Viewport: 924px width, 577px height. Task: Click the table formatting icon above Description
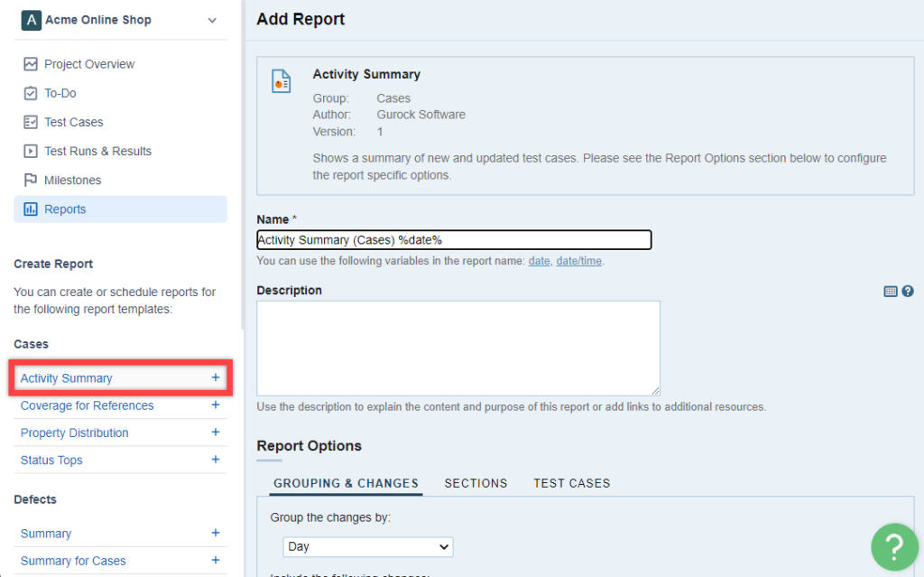tap(891, 291)
